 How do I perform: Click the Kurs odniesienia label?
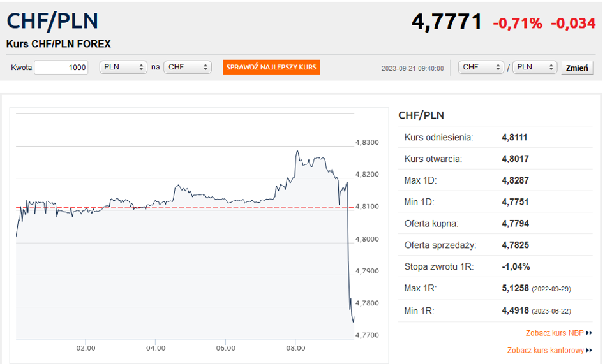(x=438, y=137)
